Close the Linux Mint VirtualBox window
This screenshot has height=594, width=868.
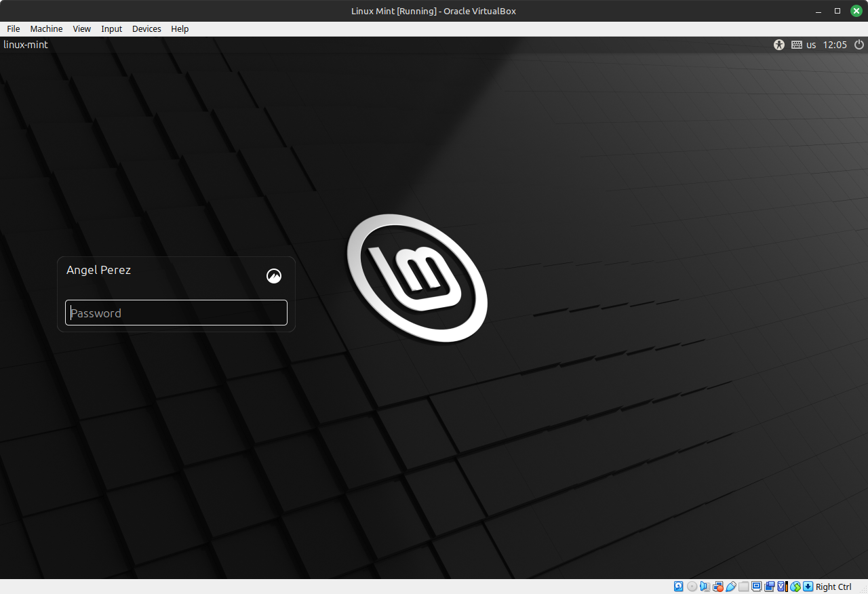coord(856,11)
